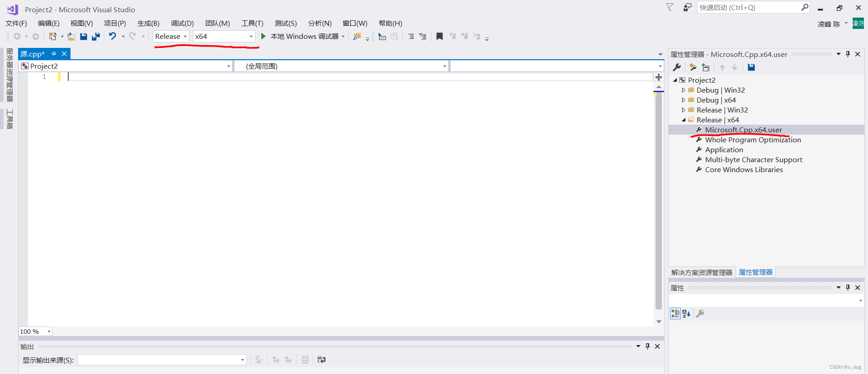Image resolution: width=868 pixels, height=374 pixels.
Task: Open the 文件(F) menu
Action: (x=16, y=23)
